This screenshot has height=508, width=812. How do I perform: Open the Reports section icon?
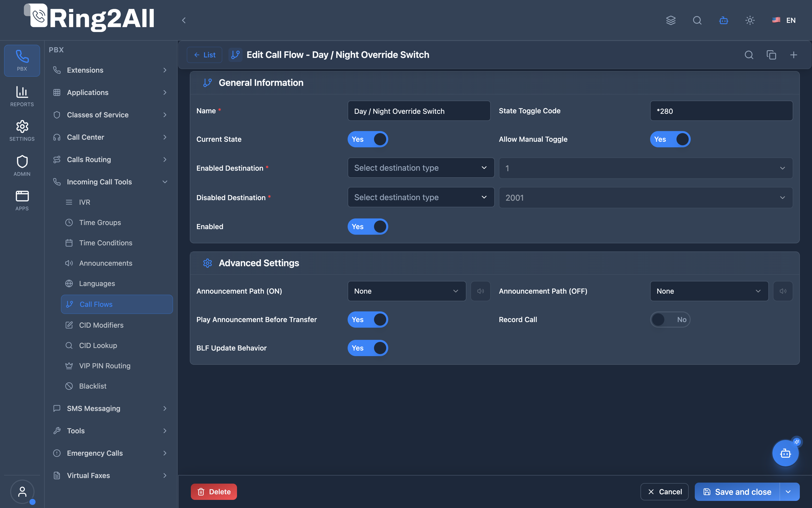22,97
